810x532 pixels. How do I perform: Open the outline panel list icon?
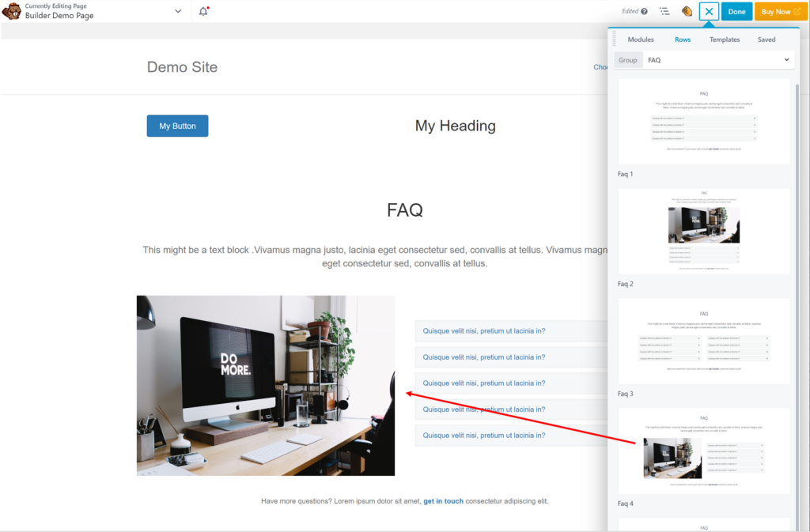664,11
